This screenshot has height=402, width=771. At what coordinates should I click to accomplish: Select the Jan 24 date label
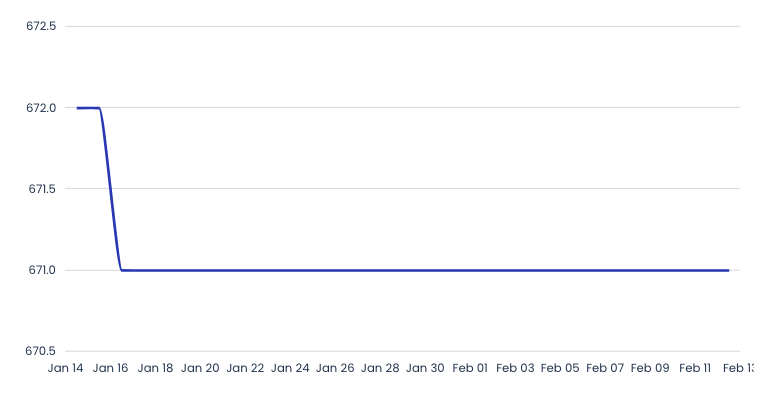tap(290, 368)
